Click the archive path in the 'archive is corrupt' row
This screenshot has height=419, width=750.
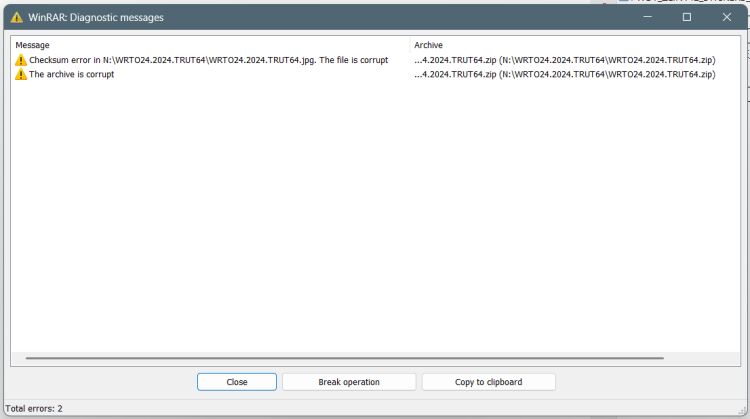click(x=565, y=74)
